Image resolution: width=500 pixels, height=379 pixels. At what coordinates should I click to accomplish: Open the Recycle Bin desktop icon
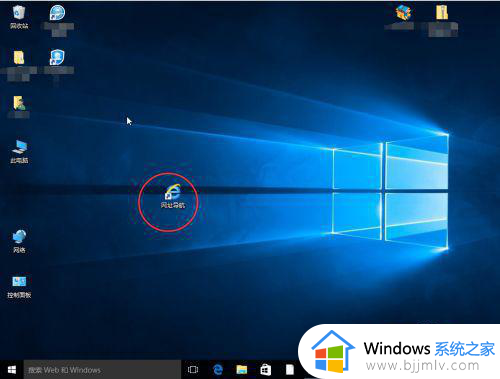click(x=19, y=17)
